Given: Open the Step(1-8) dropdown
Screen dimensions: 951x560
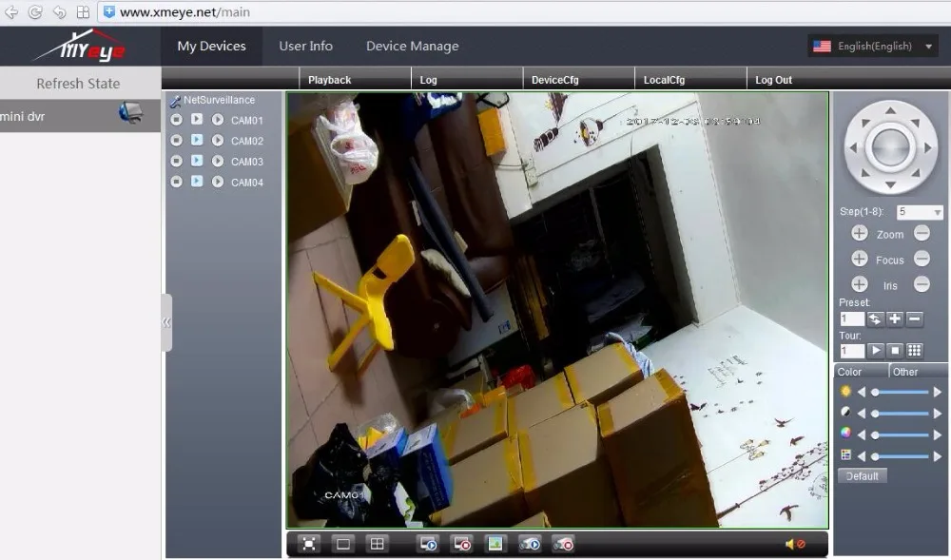Looking at the screenshot, I should (920, 212).
